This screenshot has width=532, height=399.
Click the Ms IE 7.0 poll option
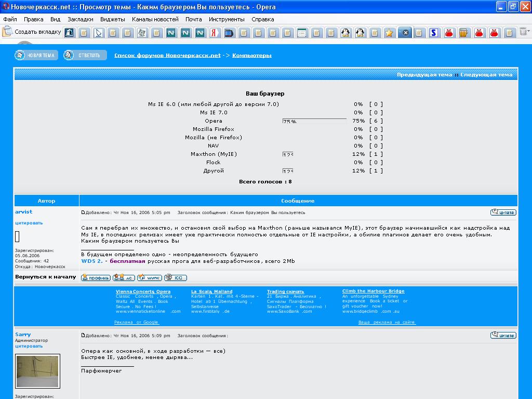point(214,113)
